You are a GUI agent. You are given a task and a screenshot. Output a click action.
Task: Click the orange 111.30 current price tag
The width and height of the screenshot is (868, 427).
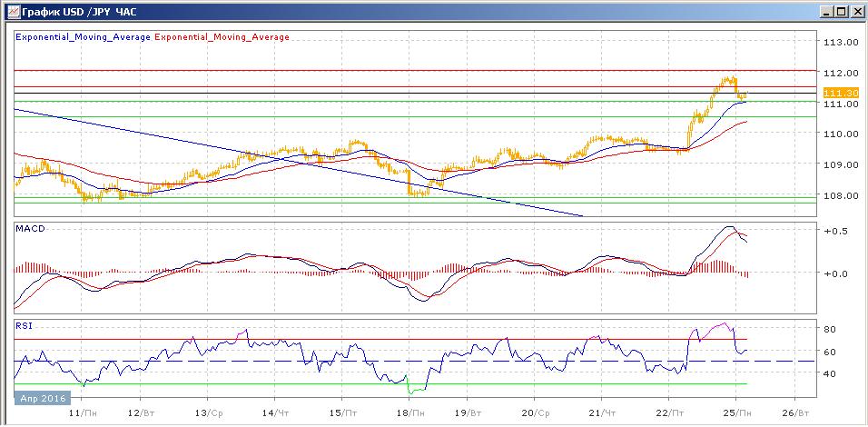tap(840, 93)
